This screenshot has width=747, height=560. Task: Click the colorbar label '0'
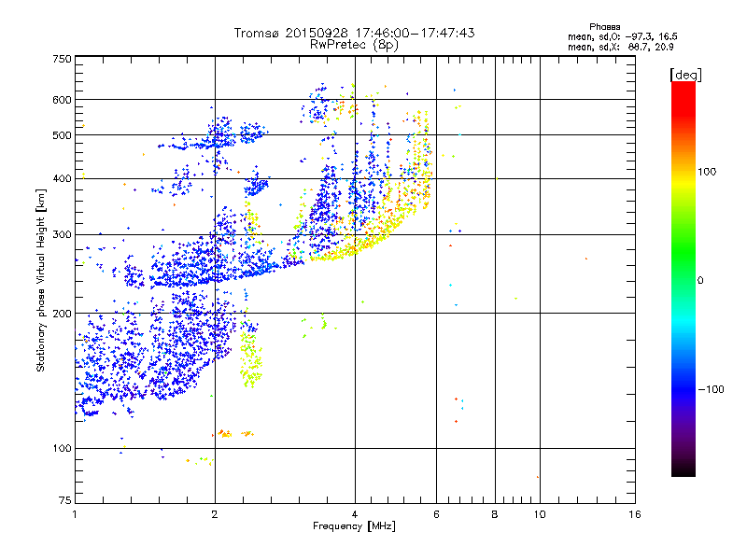(x=700, y=280)
